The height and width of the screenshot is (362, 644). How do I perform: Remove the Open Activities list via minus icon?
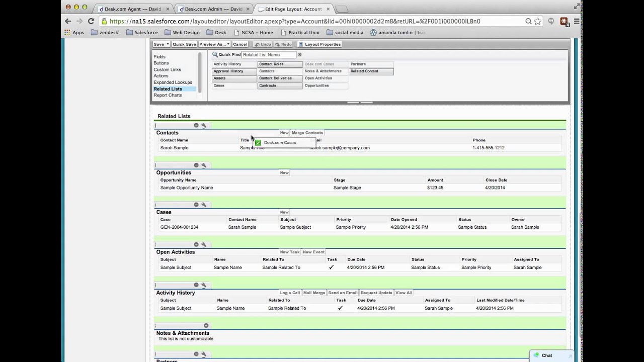[x=196, y=244]
